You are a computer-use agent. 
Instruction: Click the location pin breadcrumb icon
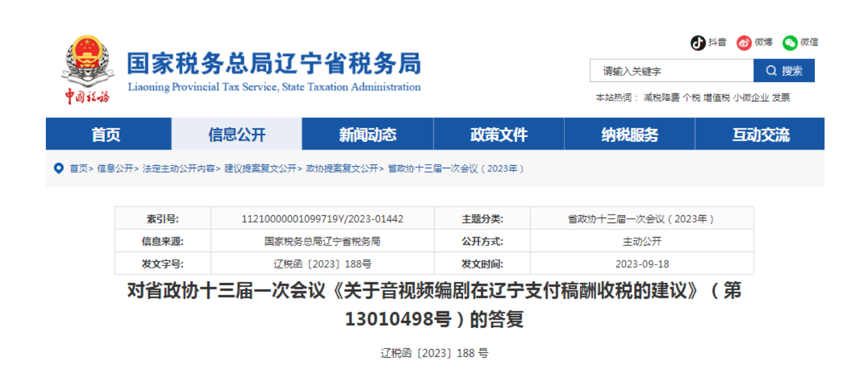click(x=59, y=168)
